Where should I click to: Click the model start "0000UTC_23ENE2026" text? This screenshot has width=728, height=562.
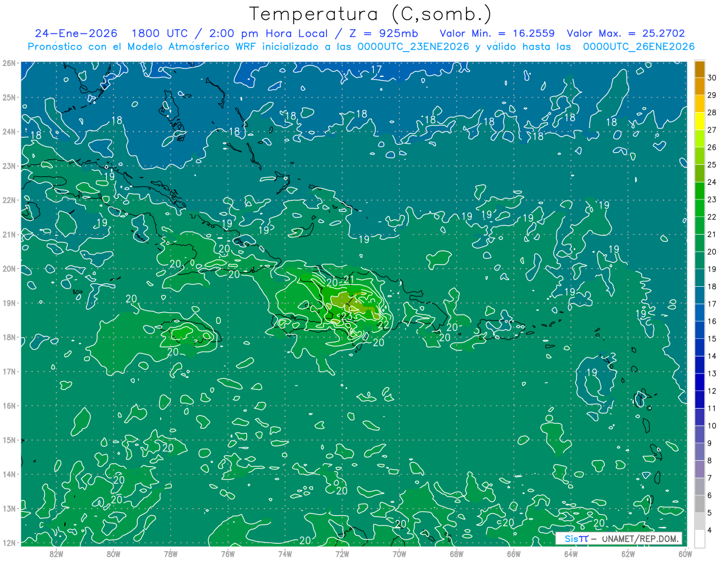pyautogui.click(x=414, y=47)
